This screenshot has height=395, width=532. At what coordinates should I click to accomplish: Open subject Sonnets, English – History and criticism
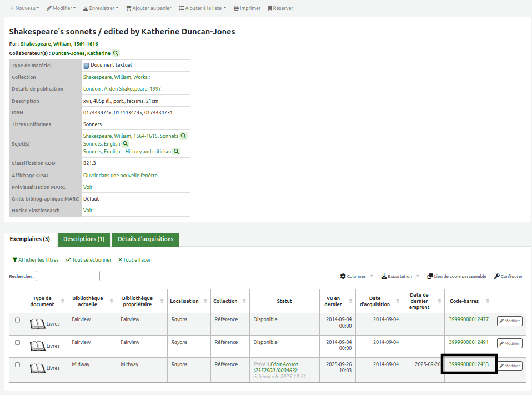[127, 151]
